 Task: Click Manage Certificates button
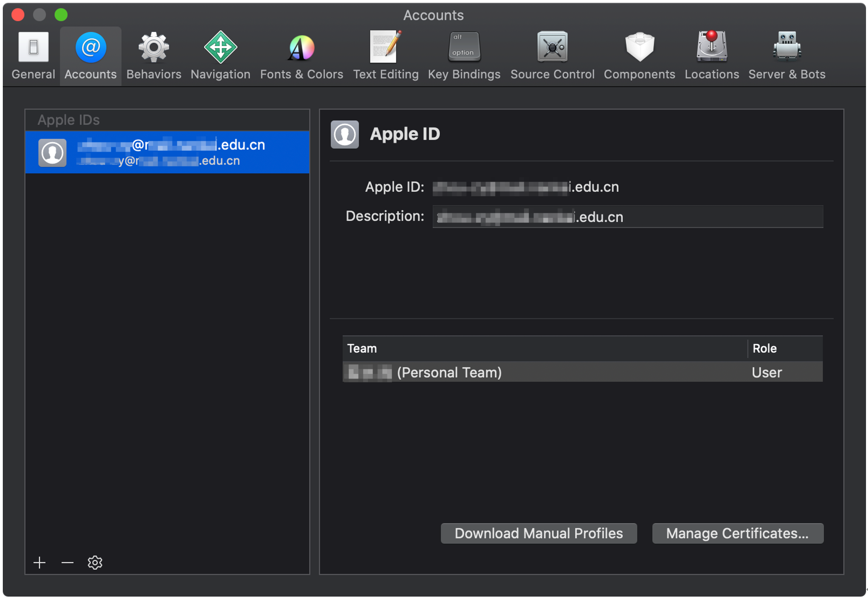(737, 533)
